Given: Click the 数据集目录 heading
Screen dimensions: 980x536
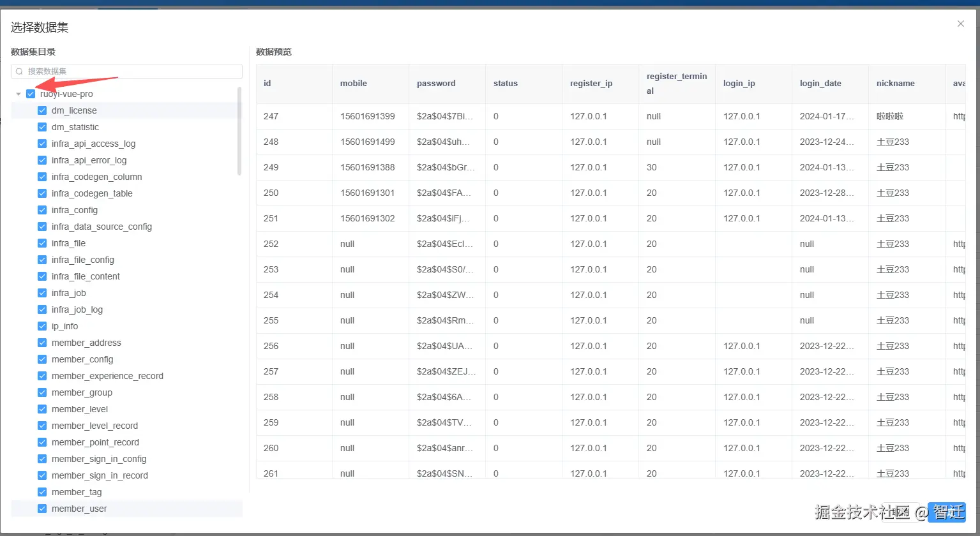Looking at the screenshot, I should [33, 52].
